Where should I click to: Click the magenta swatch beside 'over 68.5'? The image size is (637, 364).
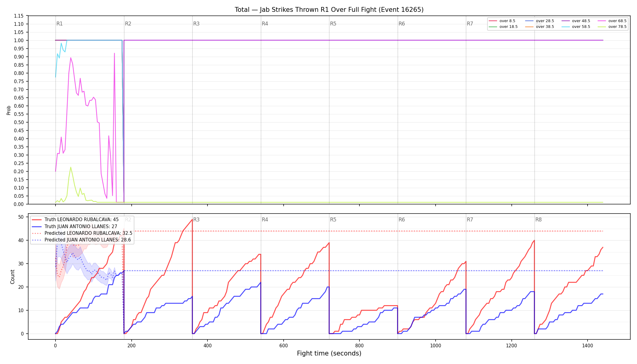[x=602, y=21]
